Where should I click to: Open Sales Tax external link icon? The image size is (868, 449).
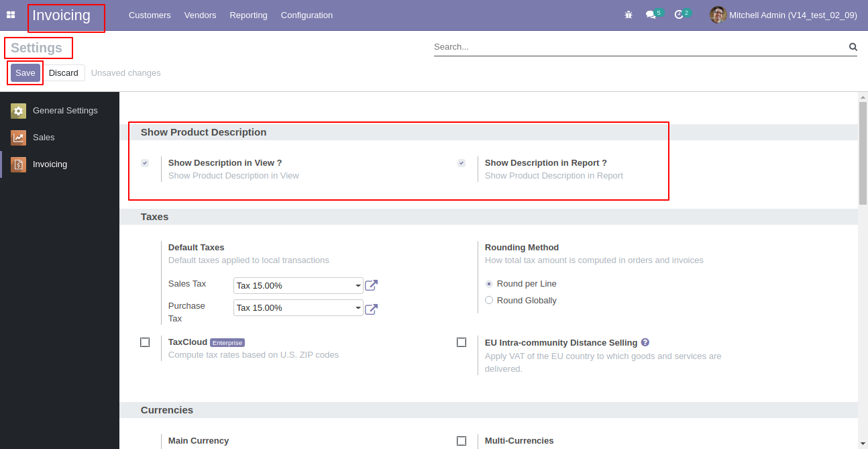(371, 286)
